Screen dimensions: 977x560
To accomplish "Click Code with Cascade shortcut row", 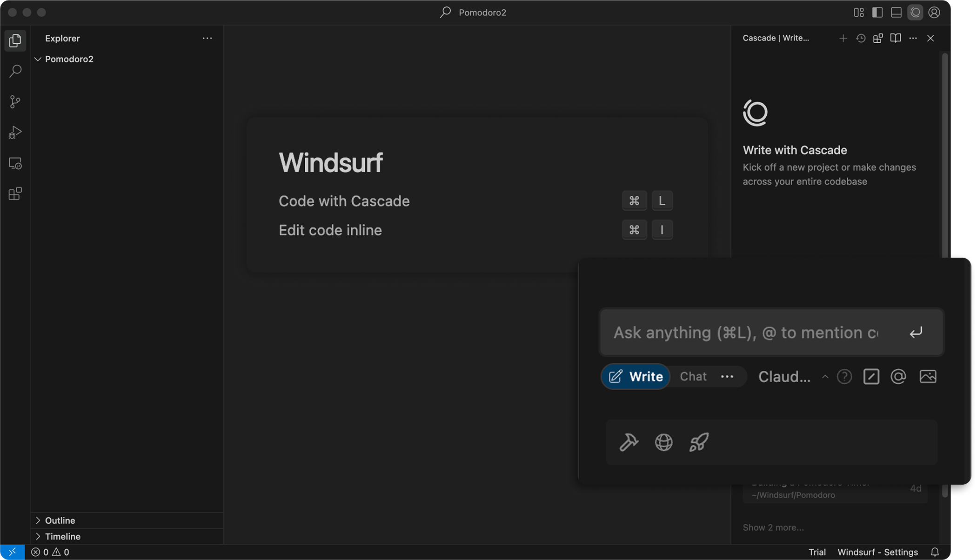I will [475, 201].
